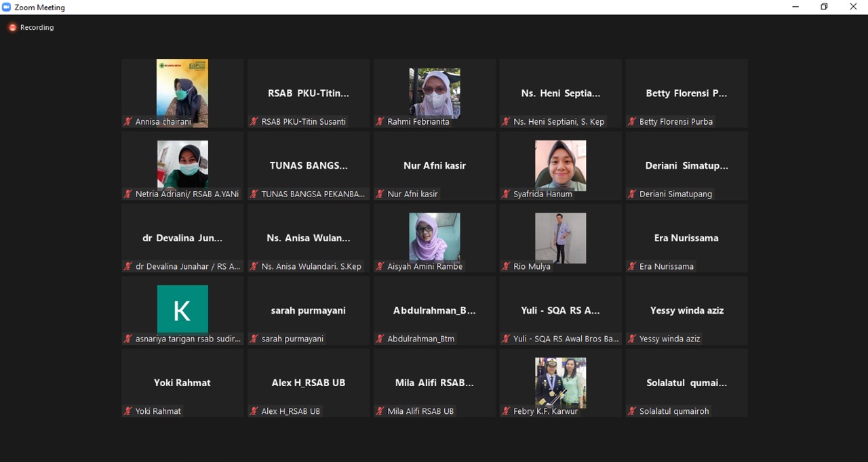The width and height of the screenshot is (868, 462).
Task: Click muted mic icon beside Rahmi Febrianita
Action: 380,121
